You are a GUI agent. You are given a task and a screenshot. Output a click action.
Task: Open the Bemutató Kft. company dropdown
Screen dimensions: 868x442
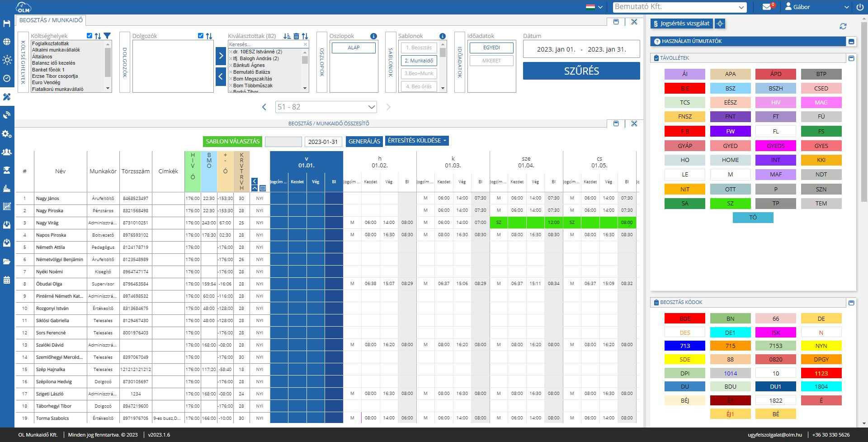click(680, 7)
